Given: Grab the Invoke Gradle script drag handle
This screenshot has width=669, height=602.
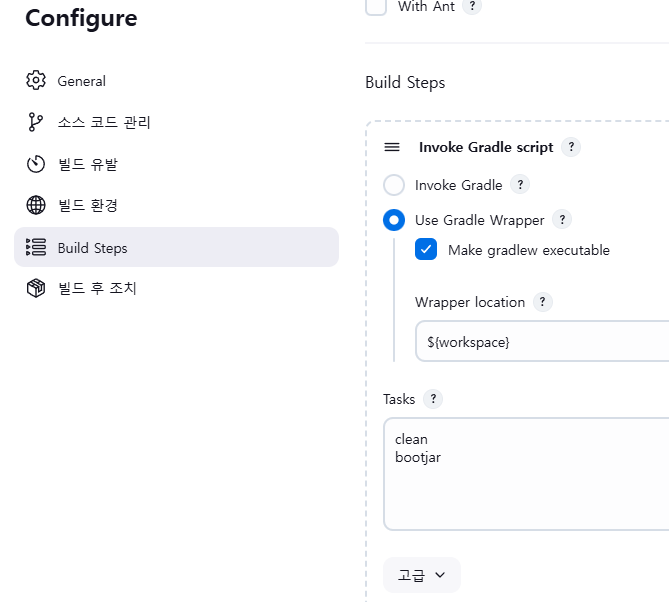Looking at the screenshot, I should tap(392, 147).
